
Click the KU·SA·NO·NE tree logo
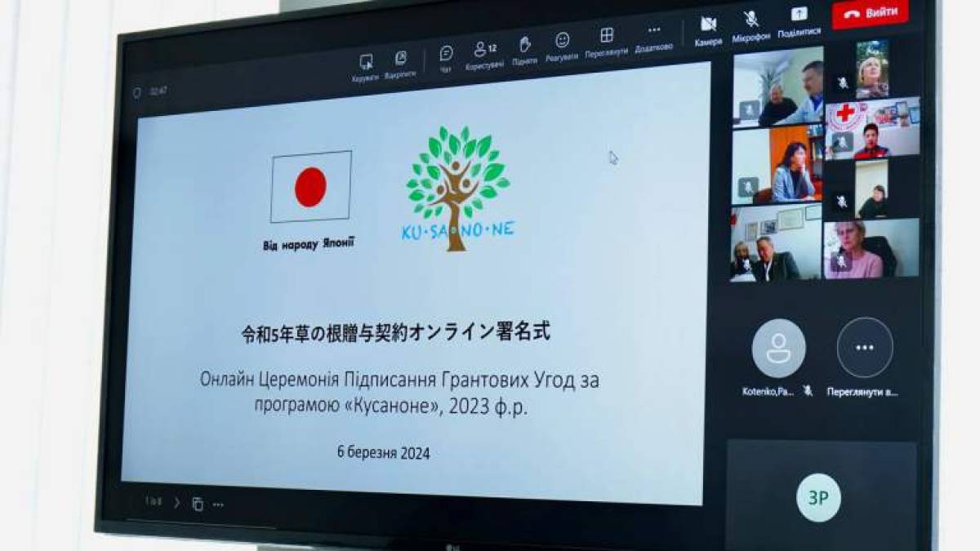point(457,189)
